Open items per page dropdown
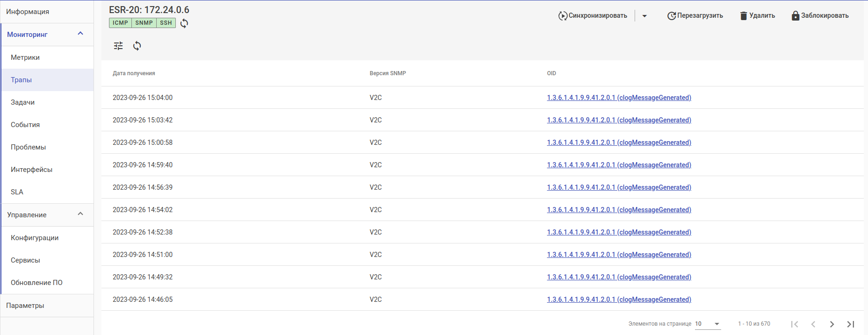The width and height of the screenshot is (868, 335). (x=708, y=324)
